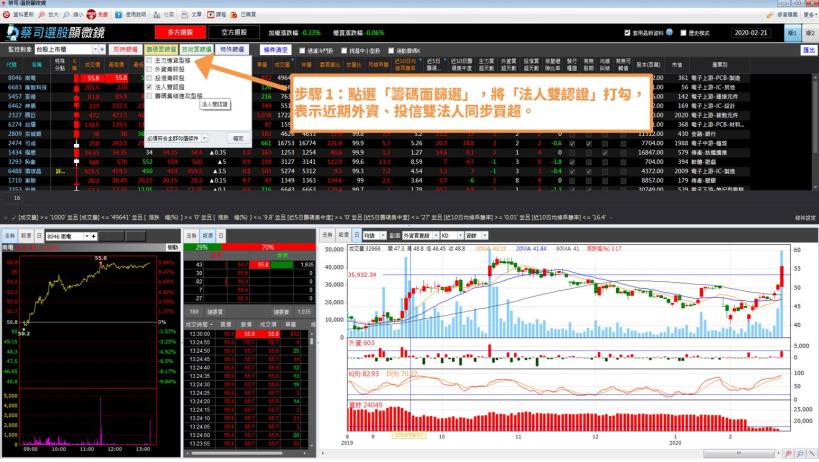819x462 pixels.
Task: Click the zoom in magnifier icon
Action: point(42,15)
